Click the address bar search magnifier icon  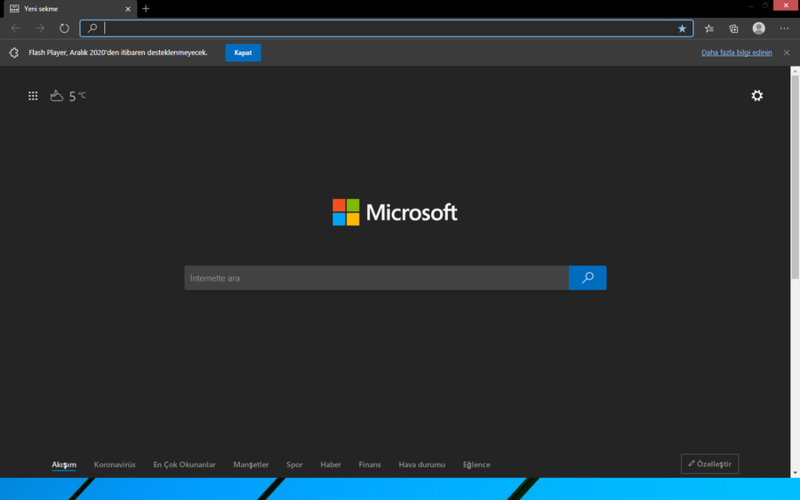92,28
